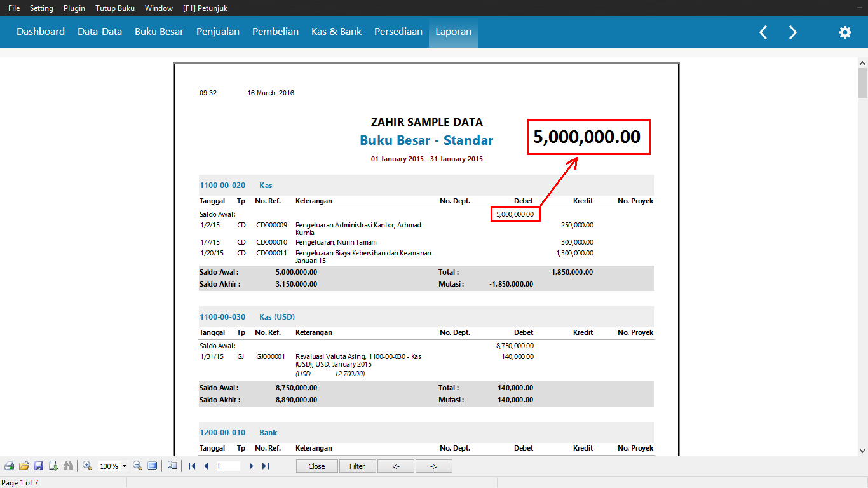Go to the previous report page
868x488 pixels.
coord(206,466)
